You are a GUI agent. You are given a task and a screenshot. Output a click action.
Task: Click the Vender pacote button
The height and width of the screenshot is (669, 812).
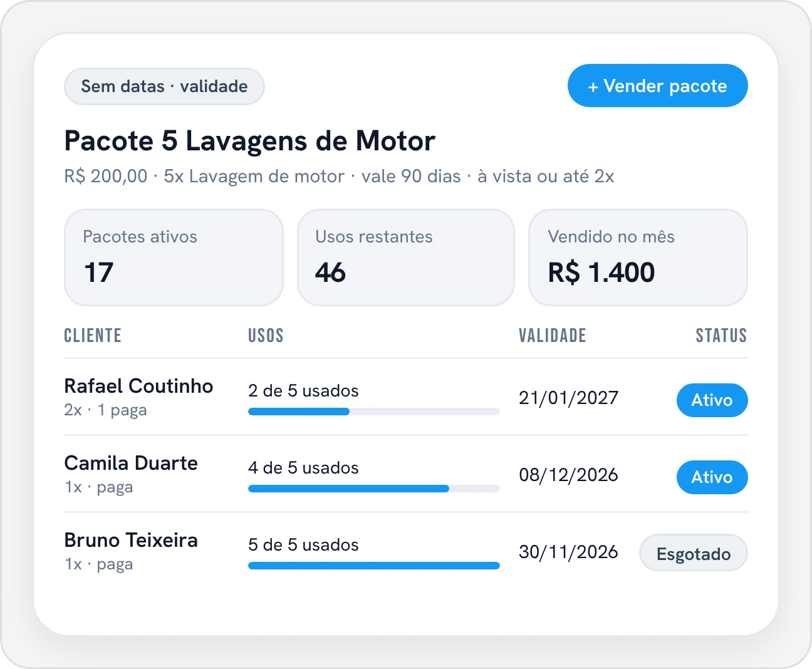pyautogui.click(x=657, y=86)
